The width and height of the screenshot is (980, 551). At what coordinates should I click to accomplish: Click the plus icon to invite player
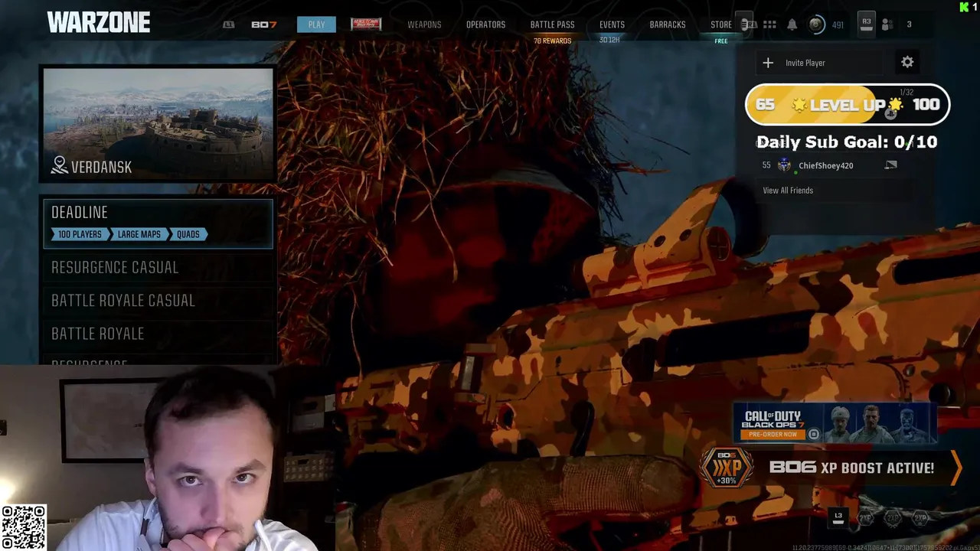click(768, 63)
